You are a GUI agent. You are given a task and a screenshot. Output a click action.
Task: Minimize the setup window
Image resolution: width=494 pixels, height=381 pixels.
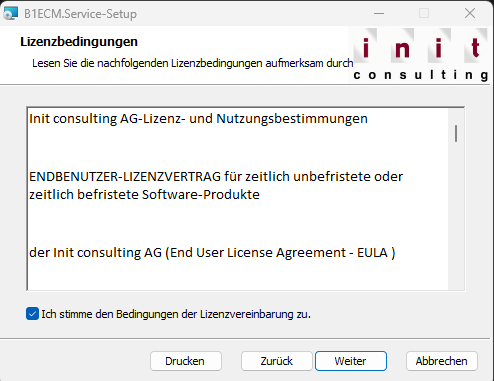coord(379,14)
